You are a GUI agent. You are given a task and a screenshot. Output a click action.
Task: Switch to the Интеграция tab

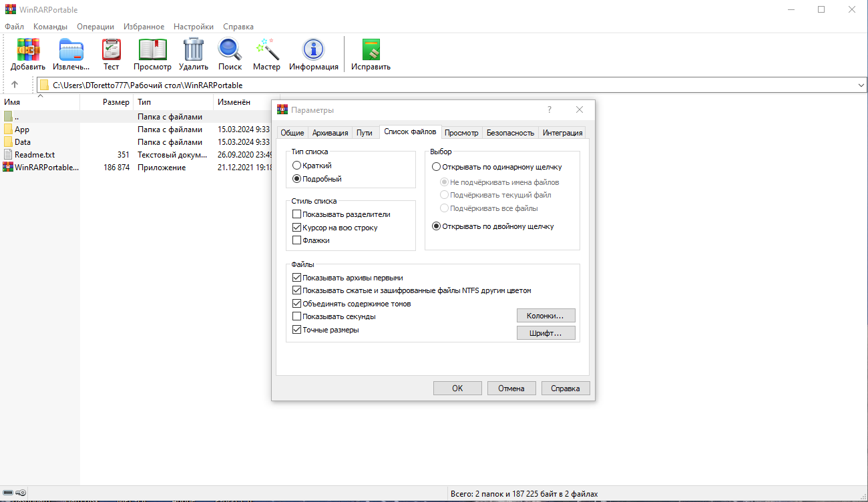(562, 133)
